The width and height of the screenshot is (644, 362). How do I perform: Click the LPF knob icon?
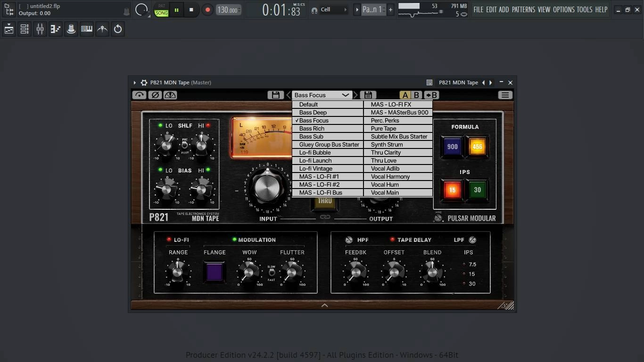pyautogui.click(x=472, y=240)
